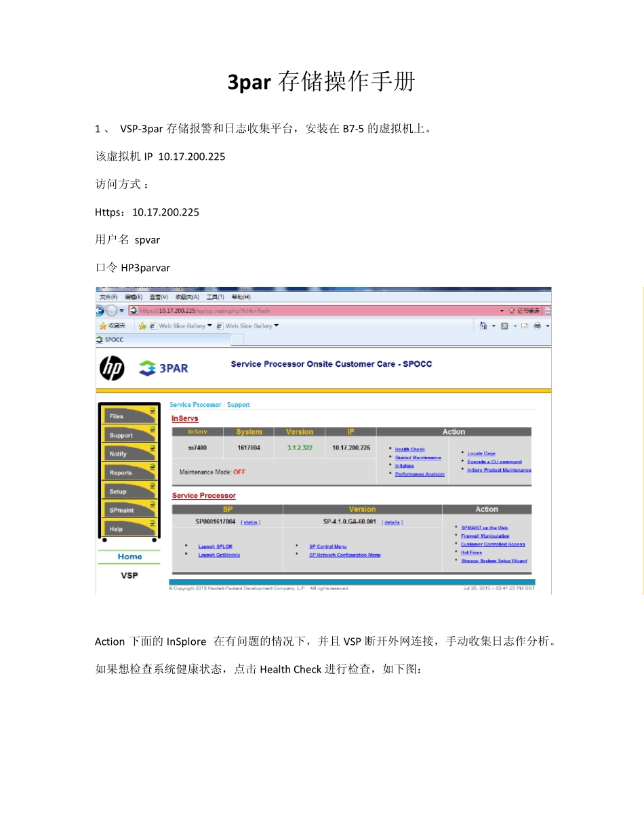Click the HP logo
This screenshot has width=644, height=834.
(113, 368)
